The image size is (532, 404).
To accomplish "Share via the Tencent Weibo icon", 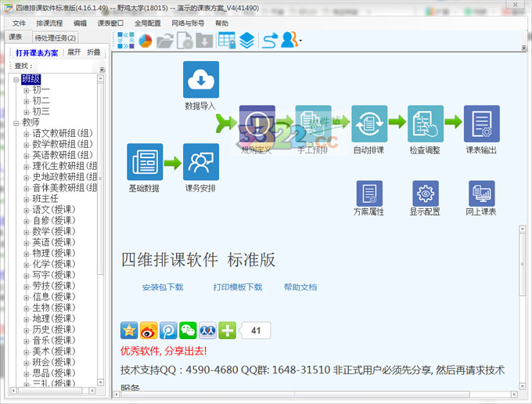I will pyautogui.click(x=168, y=330).
